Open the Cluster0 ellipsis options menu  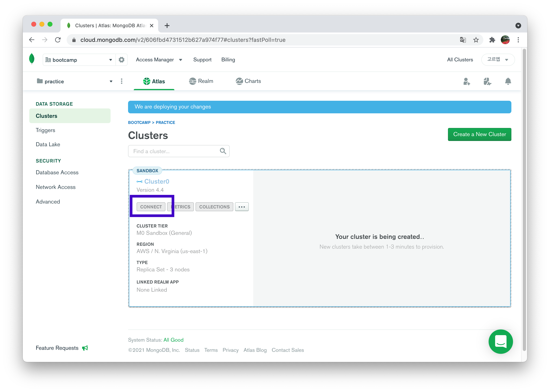click(241, 207)
